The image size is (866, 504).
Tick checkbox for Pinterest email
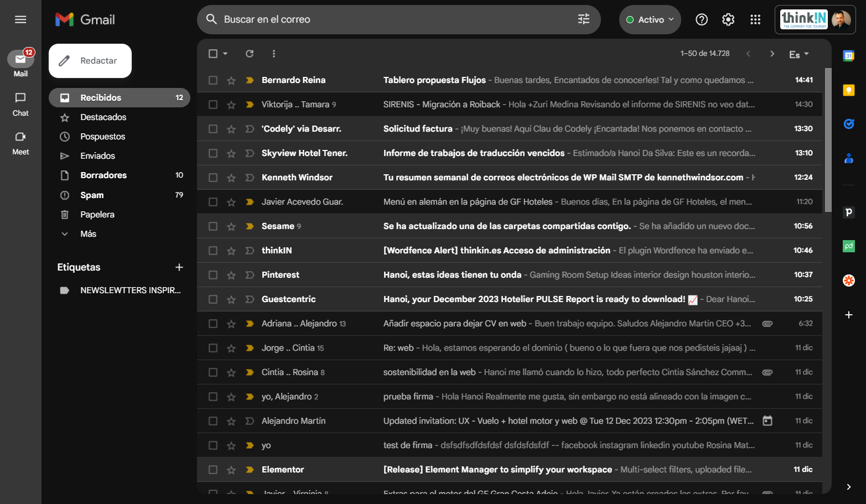click(213, 275)
